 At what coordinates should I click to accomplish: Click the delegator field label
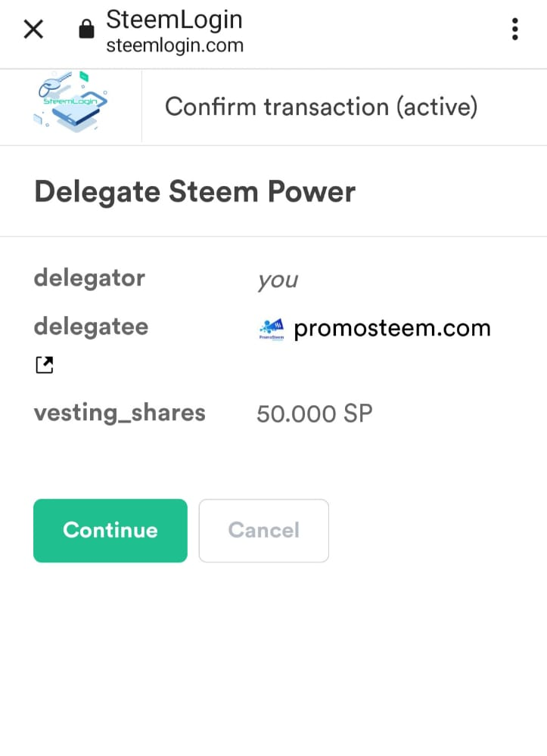click(x=89, y=277)
